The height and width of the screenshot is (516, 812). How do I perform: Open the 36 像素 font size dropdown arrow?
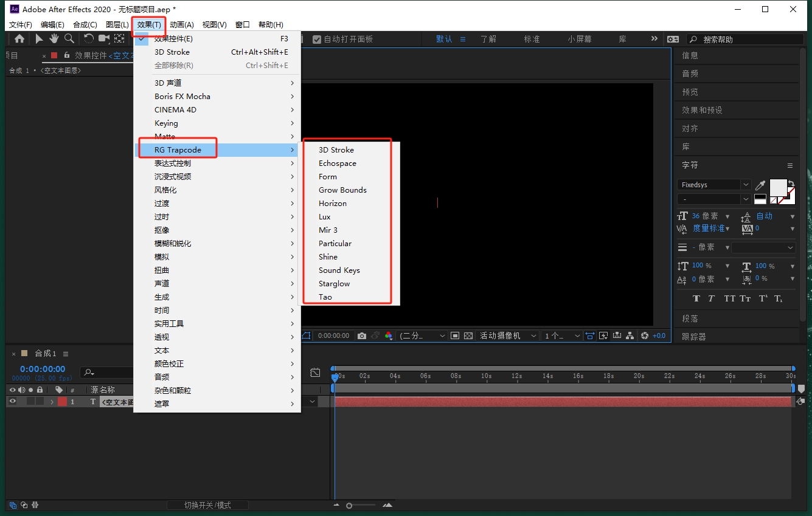tap(727, 216)
